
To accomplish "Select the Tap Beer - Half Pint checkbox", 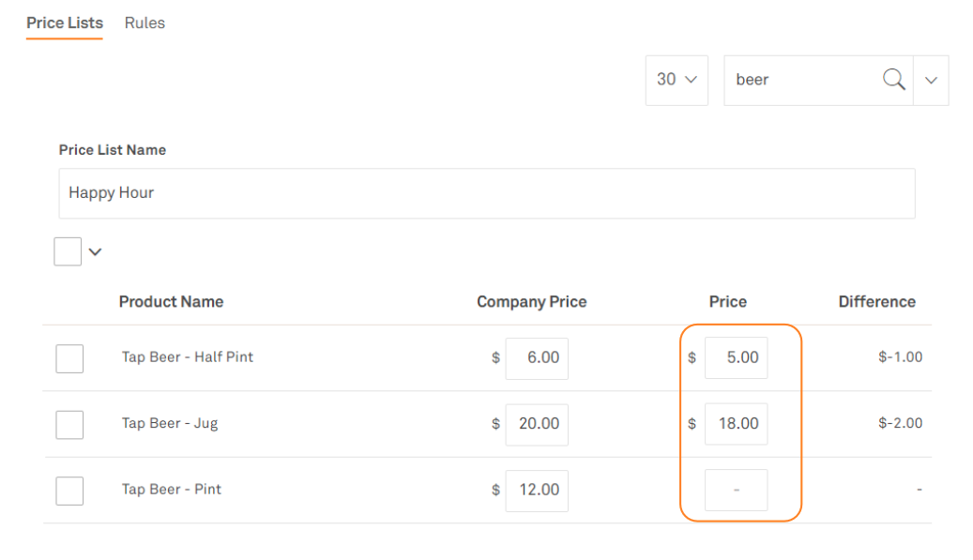I will coord(69,358).
